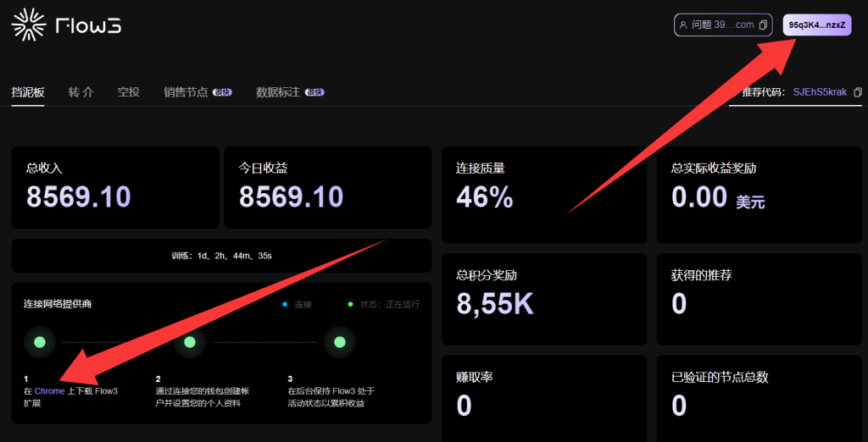
Task: Click the 连接质量 46% value
Action: (485, 197)
